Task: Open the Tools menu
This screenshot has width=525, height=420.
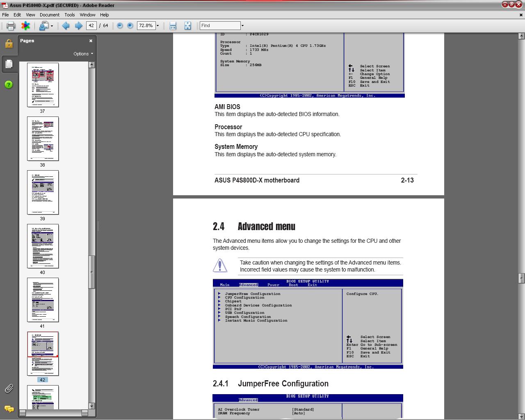Action: point(70,15)
